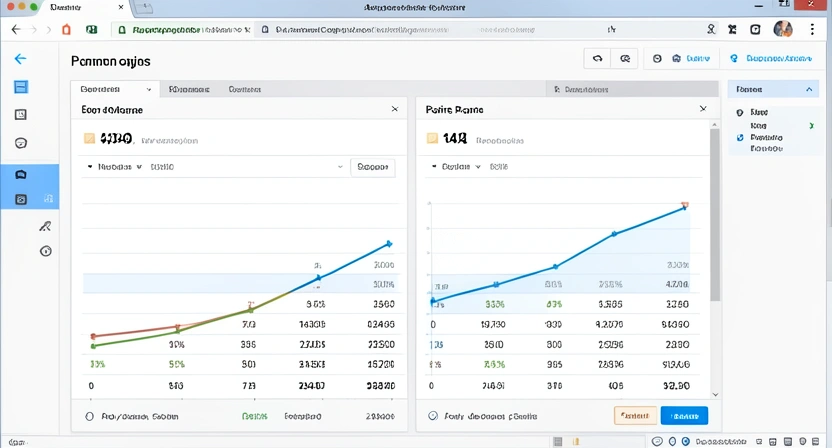The width and height of the screenshot is (832, 448).
Task: Toggle the checked circle in right panel footer
Action: pos(433,415)
